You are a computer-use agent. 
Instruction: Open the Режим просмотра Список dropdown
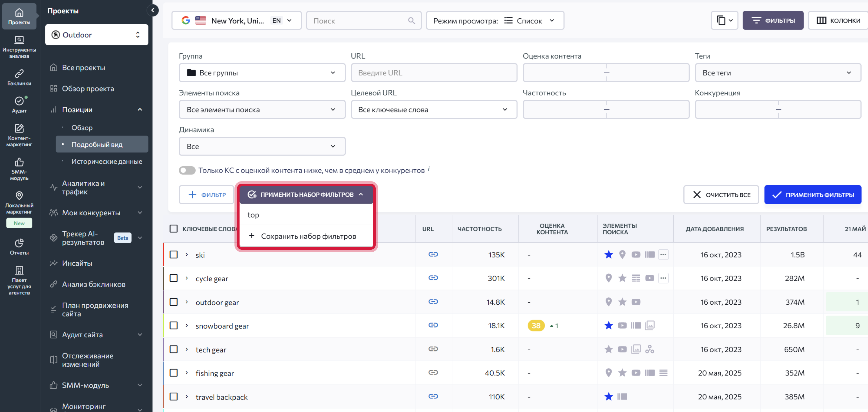click(x=495, y=21)
